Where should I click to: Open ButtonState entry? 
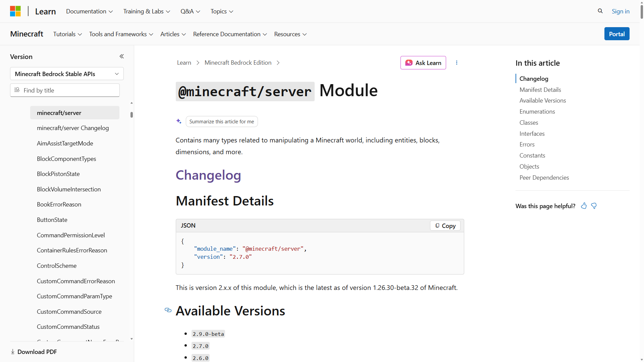(x=52, y=220)
